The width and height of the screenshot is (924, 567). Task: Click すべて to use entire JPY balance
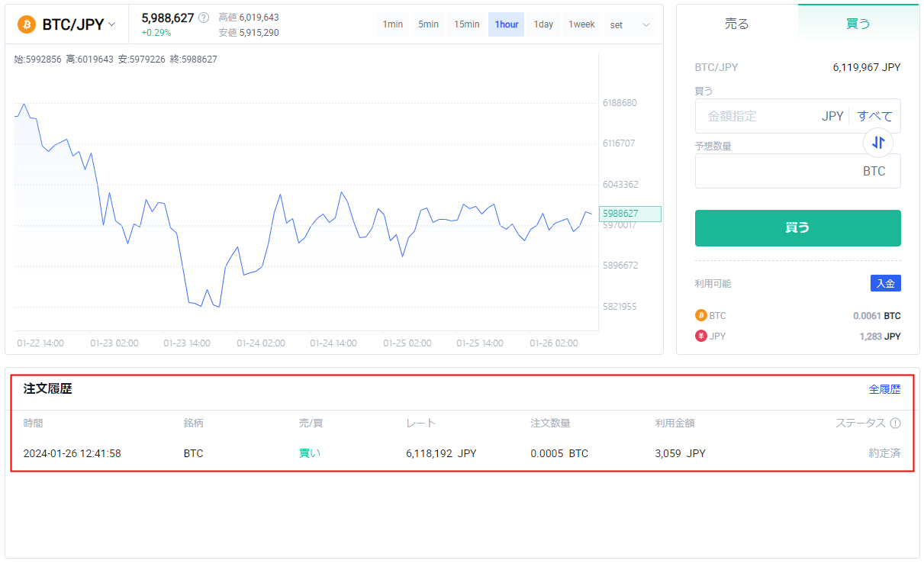pyautogui.click(x=874, y=116)
